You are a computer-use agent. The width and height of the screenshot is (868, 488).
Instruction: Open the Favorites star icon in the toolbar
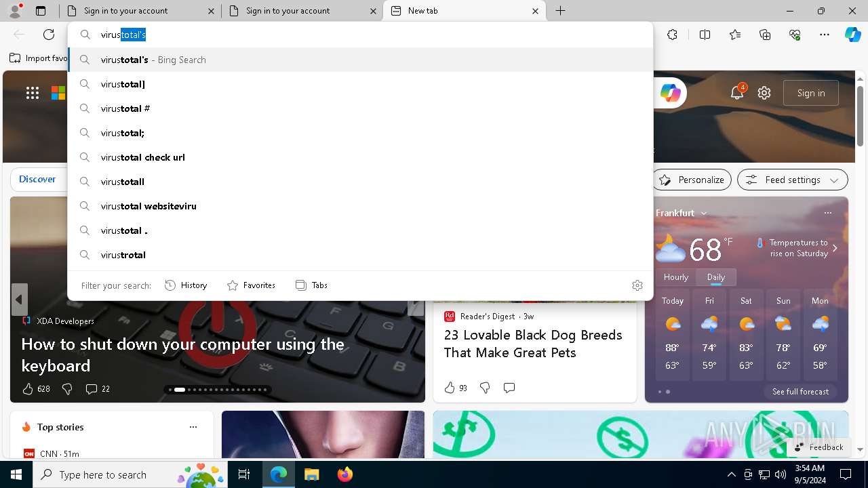(x=735, y=35)
